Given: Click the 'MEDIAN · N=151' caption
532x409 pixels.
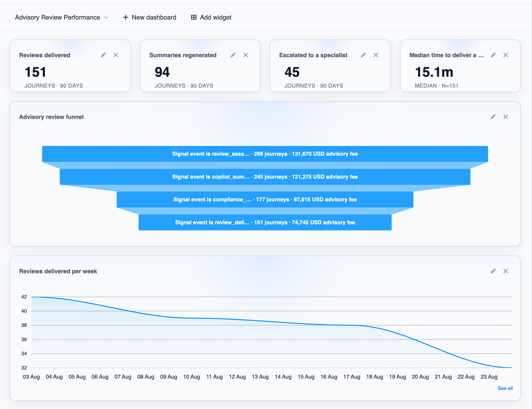Looking at the screenshot, I should pyautogui.click(x=436, y=86).
